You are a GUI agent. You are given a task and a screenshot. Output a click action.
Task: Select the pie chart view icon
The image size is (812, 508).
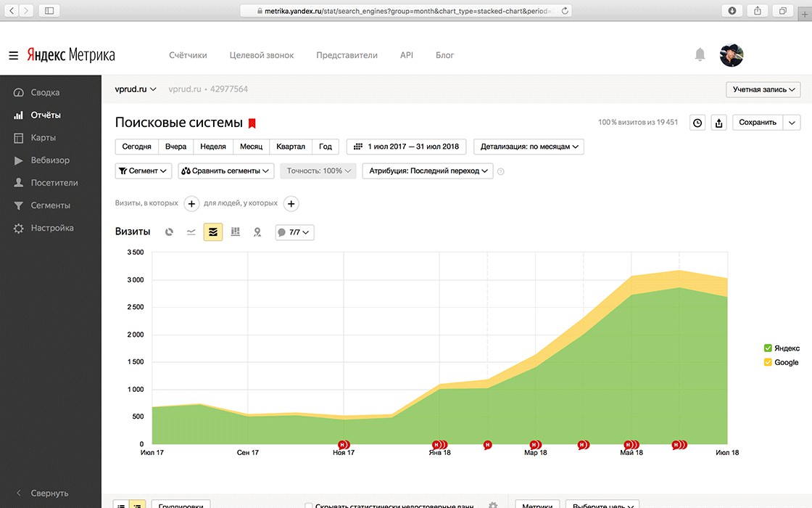169,232
